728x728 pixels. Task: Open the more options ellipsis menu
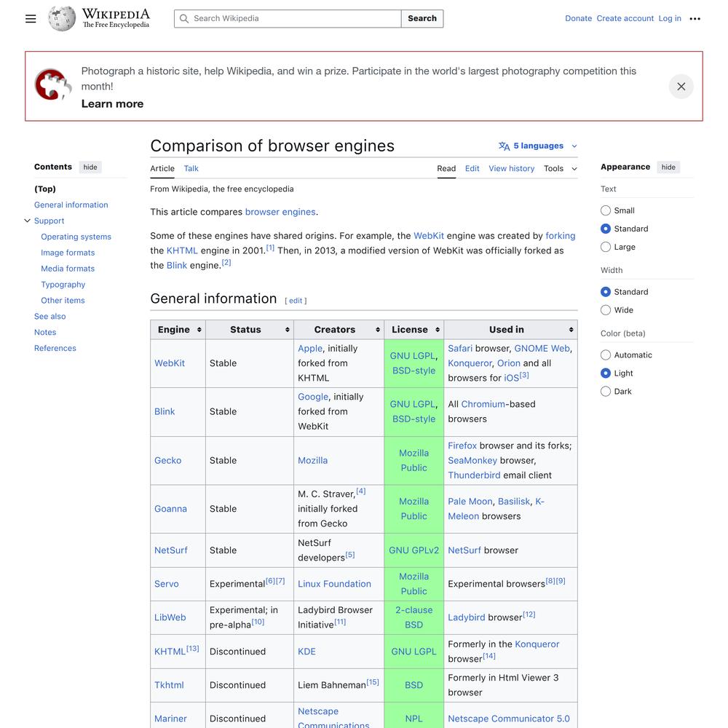[x=695, y=19]
